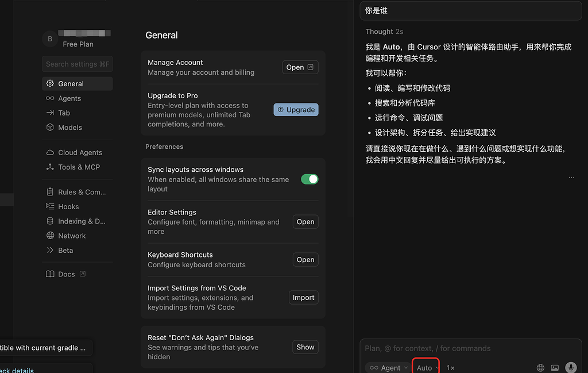Screen dimensions: 588x373
Task: Open Cloud Agents settings
Action: 78,152
